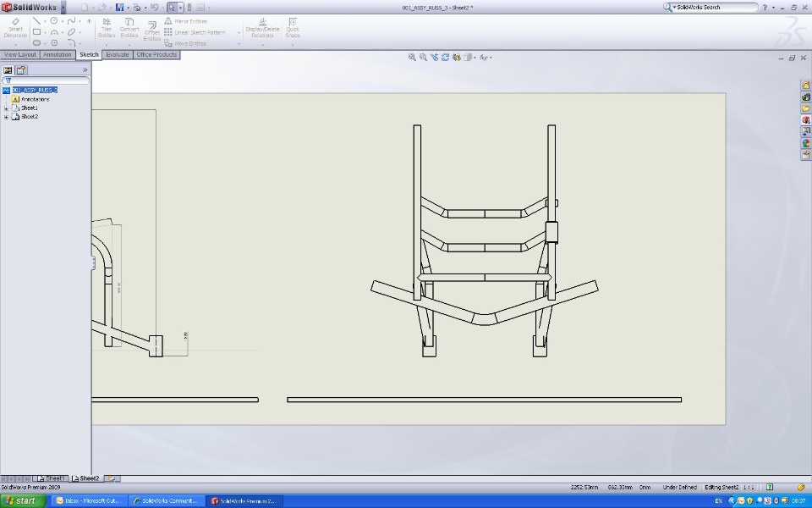Click the Convert Entities tool
Screen dimensions: 812x508
click(x=129, y=28)
